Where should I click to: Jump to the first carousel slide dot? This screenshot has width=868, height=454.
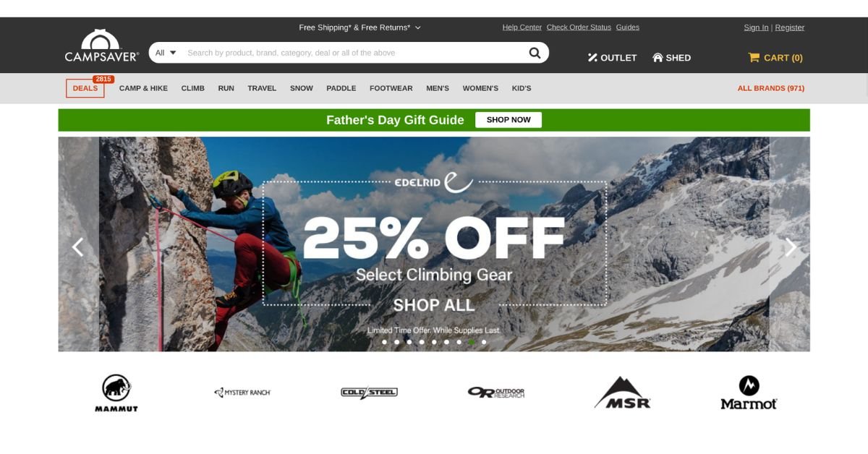coord(384,342)
